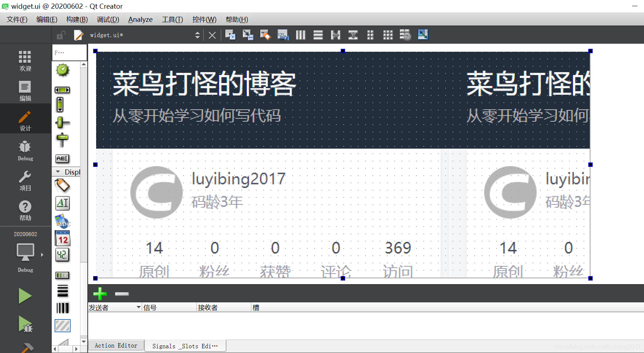Select Edit Buddies toolbar icon

coord(265,35)
